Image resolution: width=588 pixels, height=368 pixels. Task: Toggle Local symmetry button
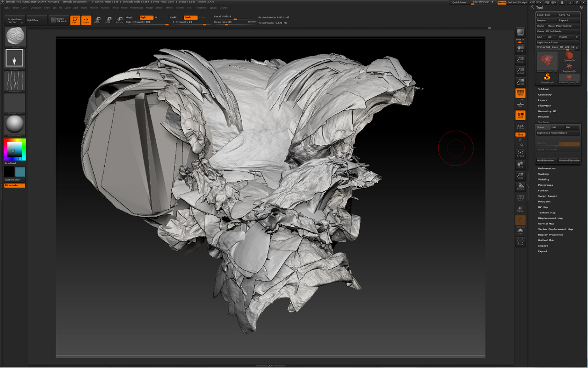click(x=520, y=115)
